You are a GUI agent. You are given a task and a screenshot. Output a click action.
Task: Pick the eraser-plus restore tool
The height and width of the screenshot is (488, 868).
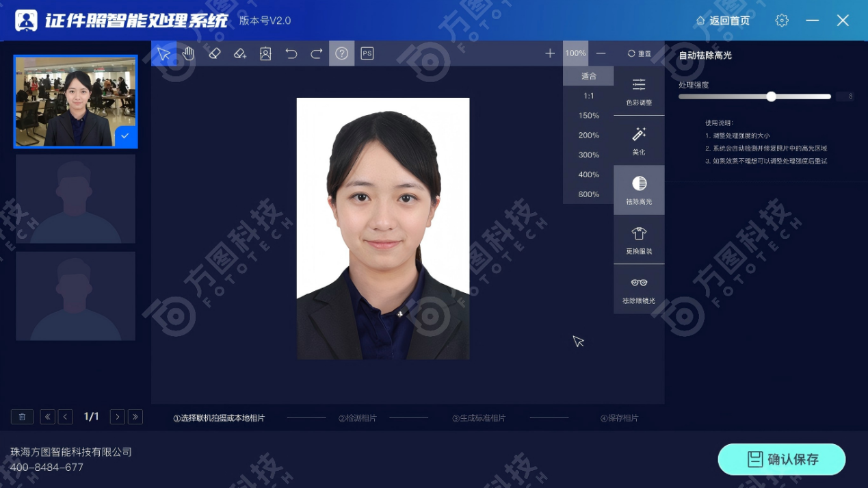point(240,53)
